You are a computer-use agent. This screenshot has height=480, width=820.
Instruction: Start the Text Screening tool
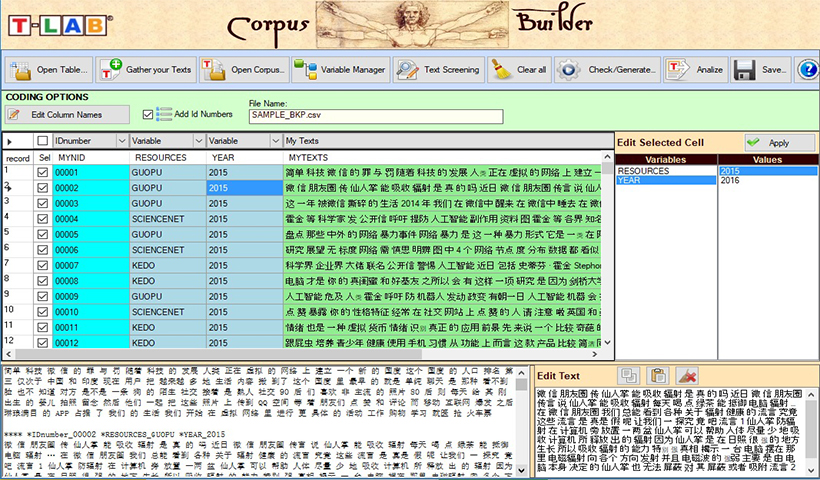point(439,70)
